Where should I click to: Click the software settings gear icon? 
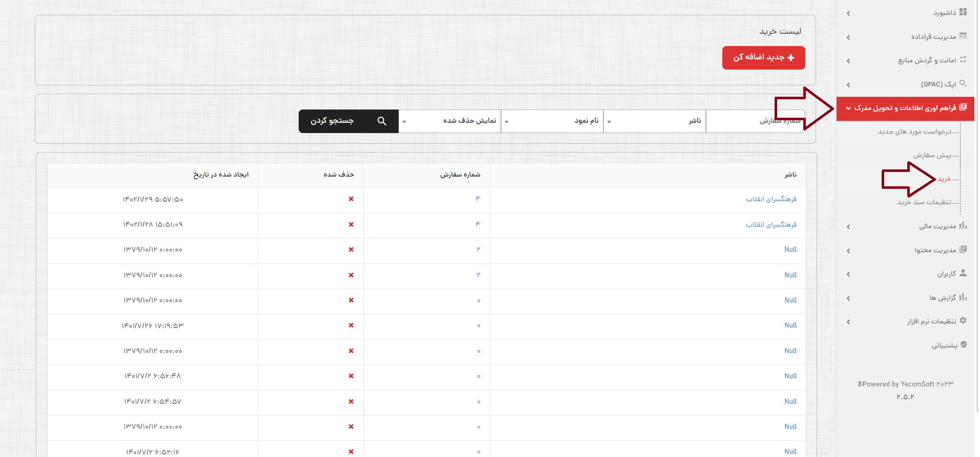(x=963, y=321)
